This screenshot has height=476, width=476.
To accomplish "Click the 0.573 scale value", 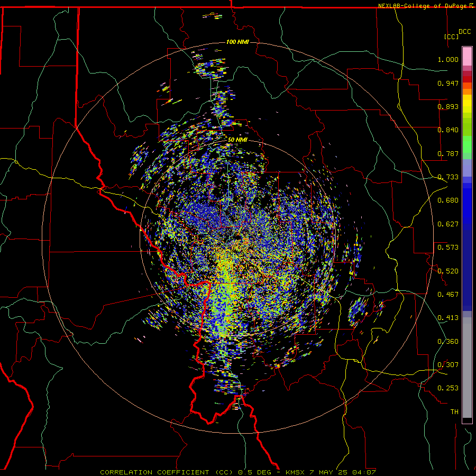I will point(448,248).
